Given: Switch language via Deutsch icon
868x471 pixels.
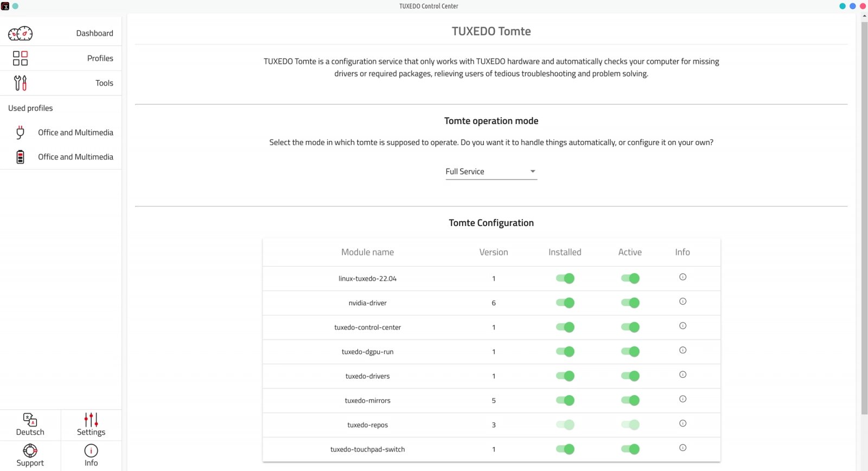Looking at the screenshot, I should [30, 420].
